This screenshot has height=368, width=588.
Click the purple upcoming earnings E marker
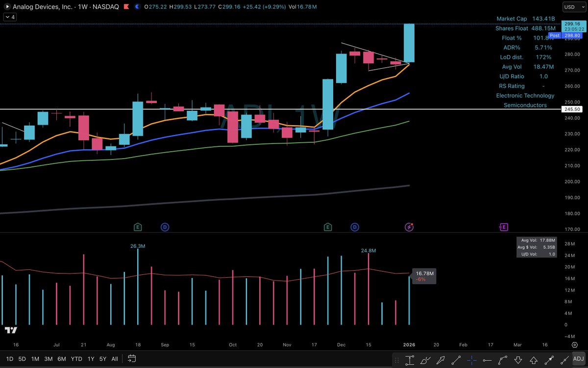click(x=503, y=227)
